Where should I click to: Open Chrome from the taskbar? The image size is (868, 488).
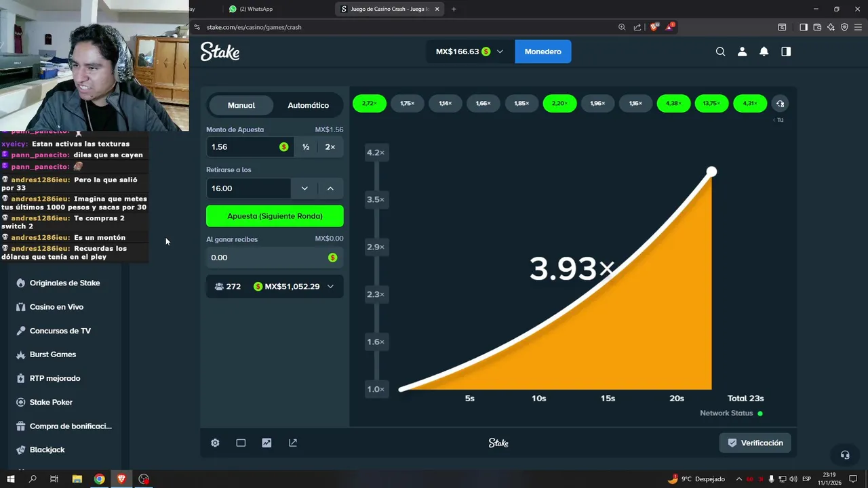(x=99, y=479)
